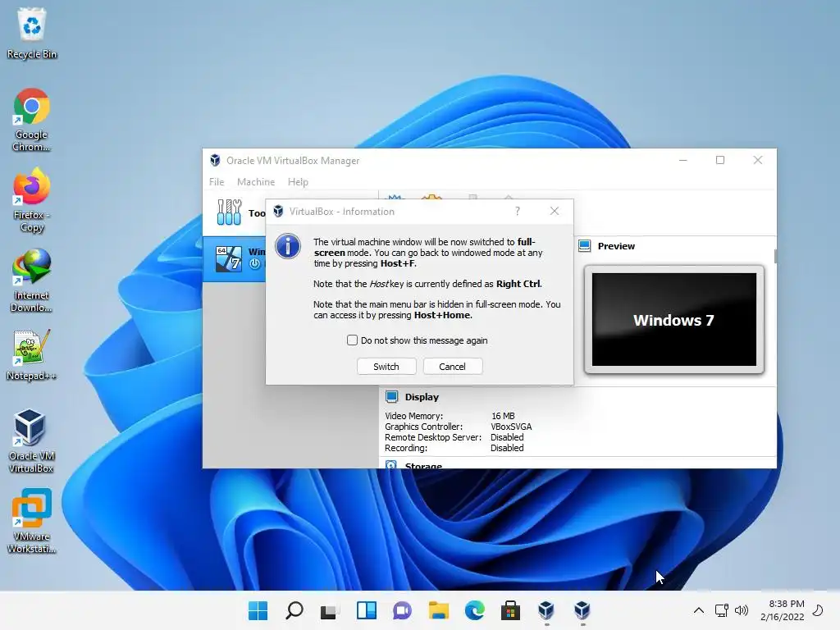Switch to first VirtualBox taskbar icon
840x630 pixels.
(x=546, y=610)
